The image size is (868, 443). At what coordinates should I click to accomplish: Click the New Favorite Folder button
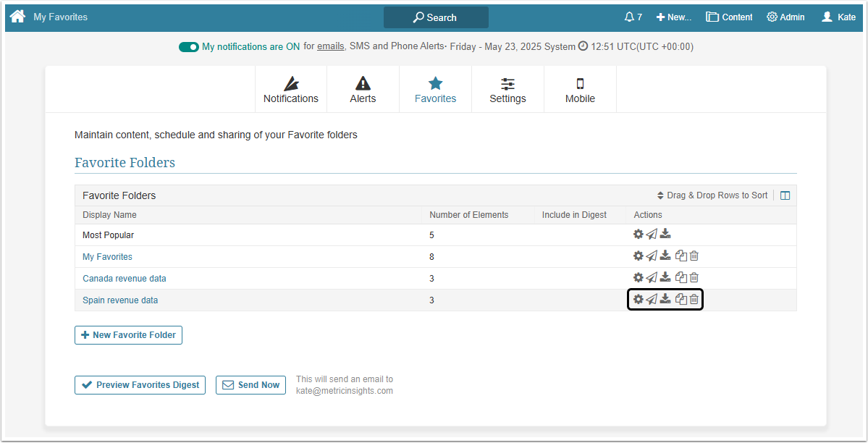[128, 335]
